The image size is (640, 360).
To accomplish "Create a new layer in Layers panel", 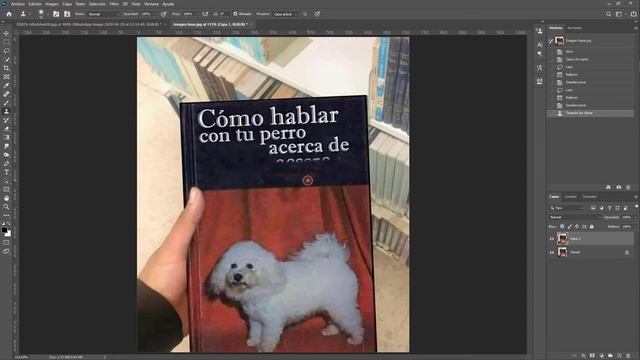I will click(x=619, y=356).
